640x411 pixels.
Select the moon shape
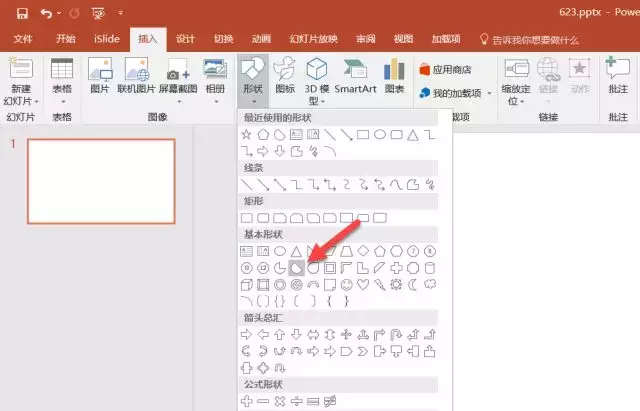pos(413,284)
